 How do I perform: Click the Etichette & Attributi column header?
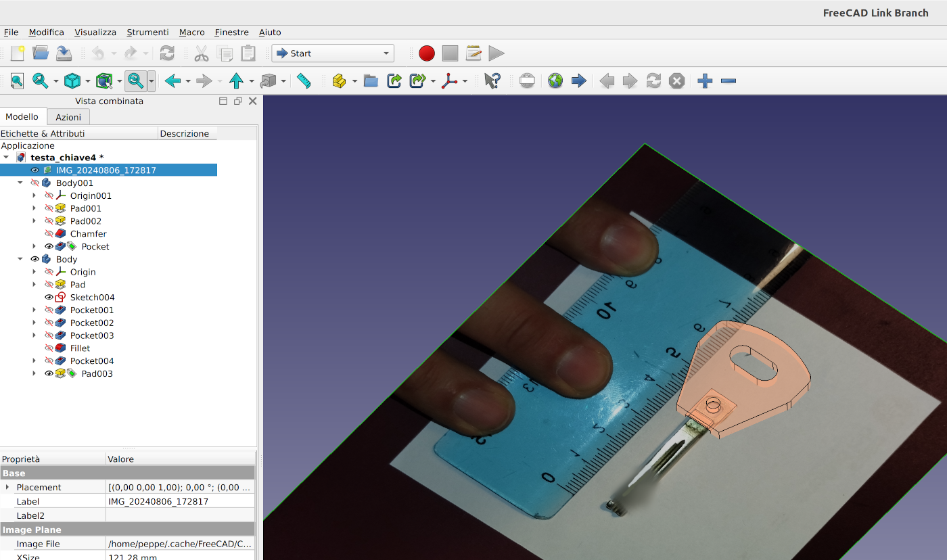tap(78, 134)
